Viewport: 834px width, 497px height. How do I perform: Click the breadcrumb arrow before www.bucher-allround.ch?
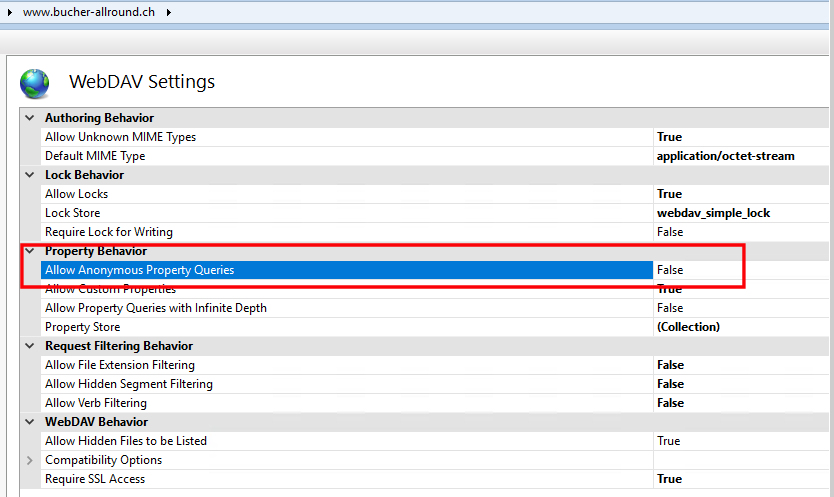[10, 12]
